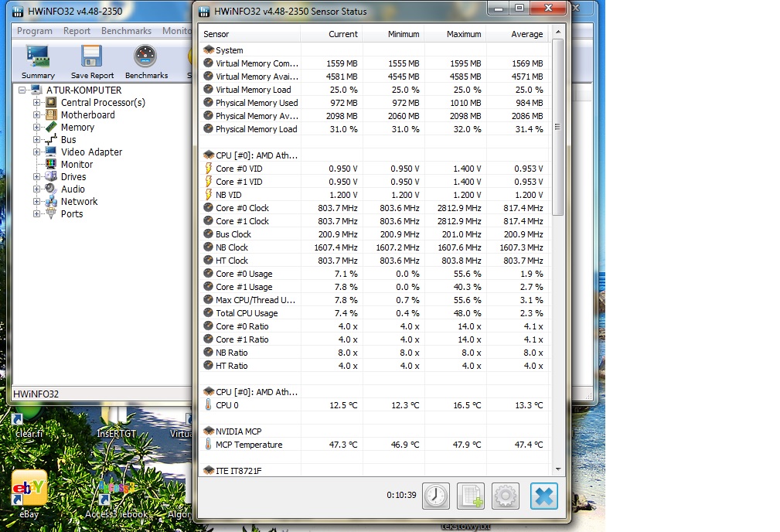The image size is (780, 532).
Task: Open the eBay desktop shortcut
Action: point(29,493)
